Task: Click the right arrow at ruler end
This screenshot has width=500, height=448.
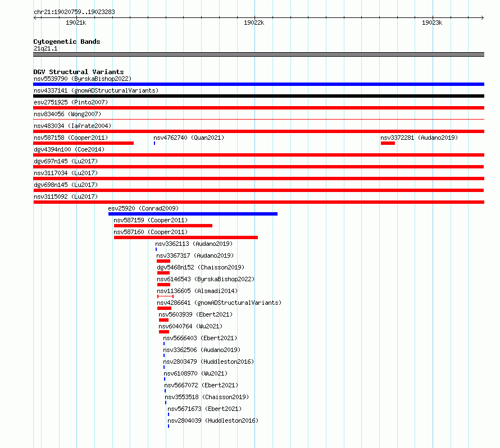Action: click(x=483, y=18)
